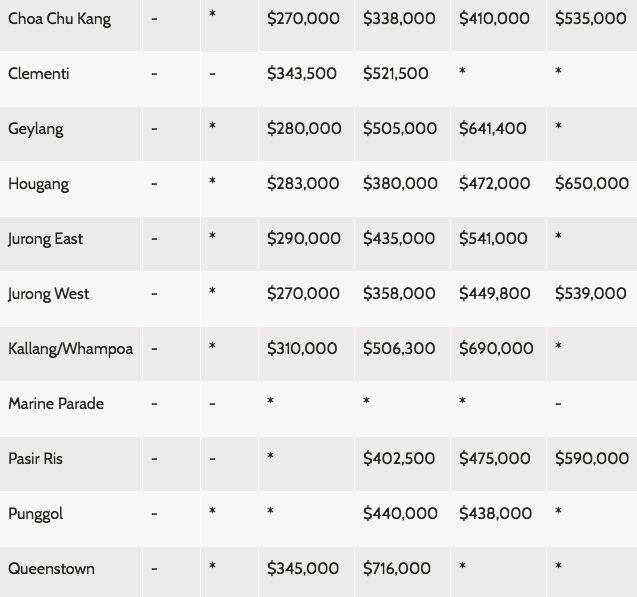Select the Hougang row label

pyautogui.click(x=38, y=184)
